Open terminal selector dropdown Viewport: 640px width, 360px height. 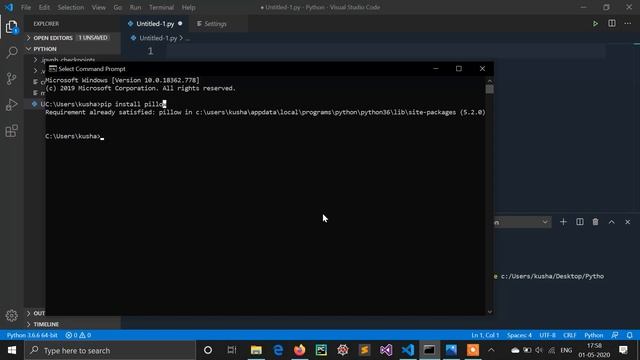coord(522,222)
